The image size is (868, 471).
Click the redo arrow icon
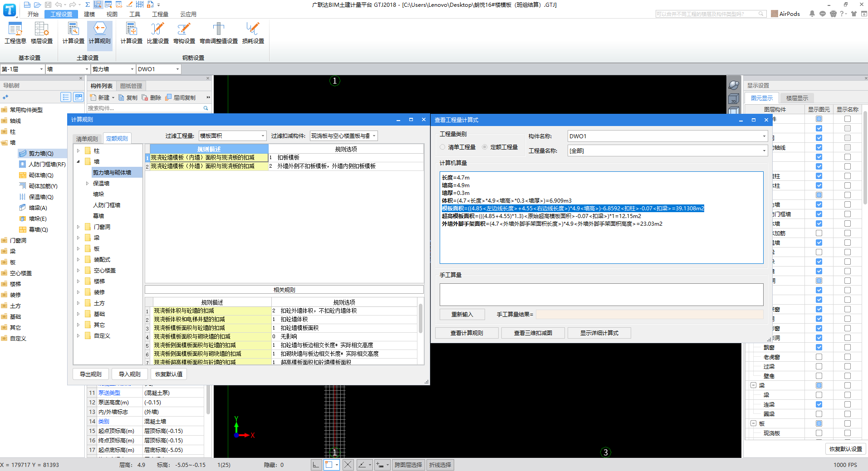pos(72,5)
